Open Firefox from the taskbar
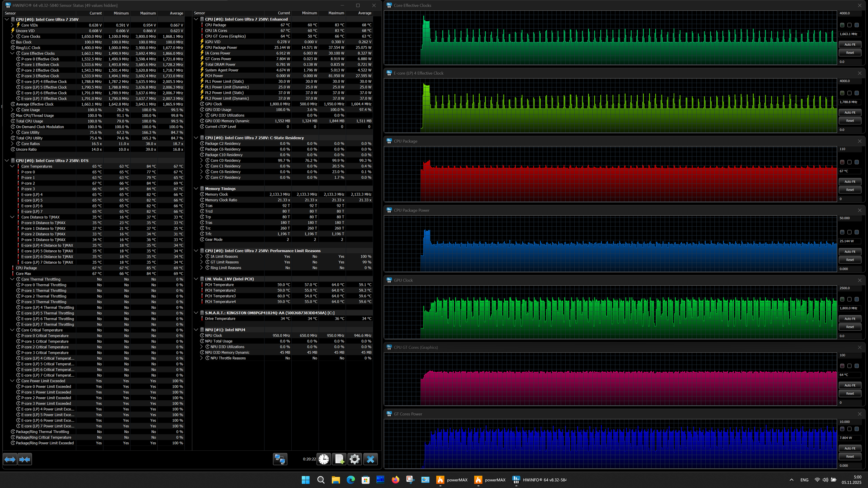 click(395, 480)
